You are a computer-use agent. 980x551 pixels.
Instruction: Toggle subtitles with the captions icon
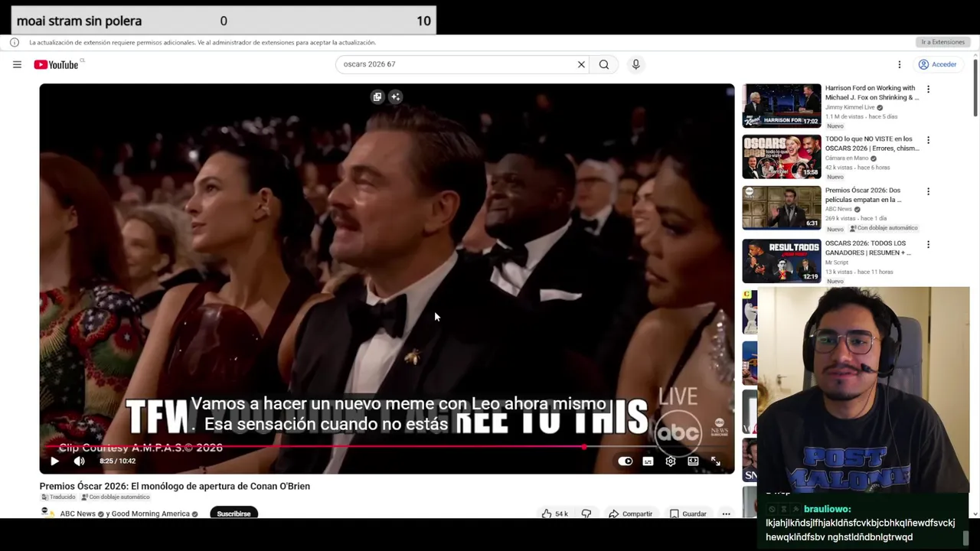click(648, 461)
